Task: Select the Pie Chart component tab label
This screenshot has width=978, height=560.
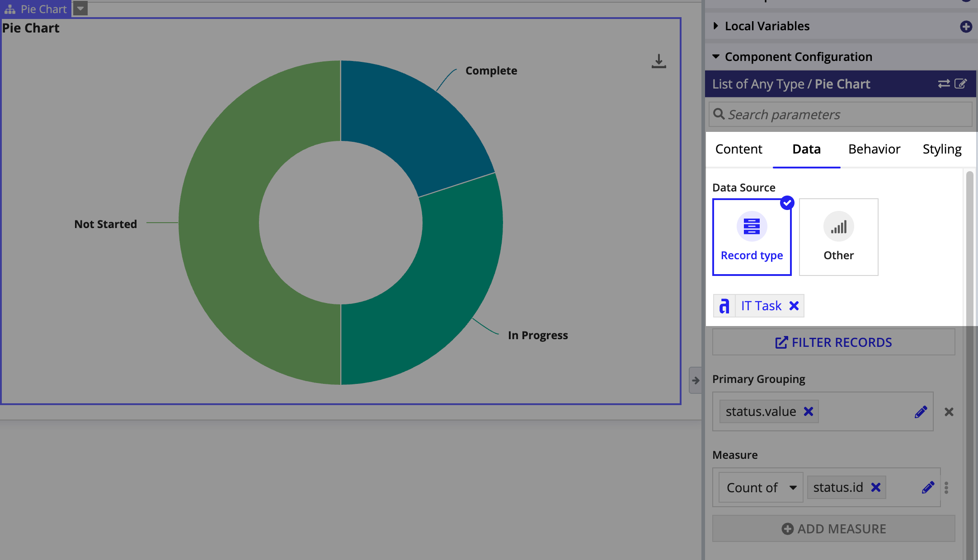Action: pyautogui.click(x=43, y=9)
